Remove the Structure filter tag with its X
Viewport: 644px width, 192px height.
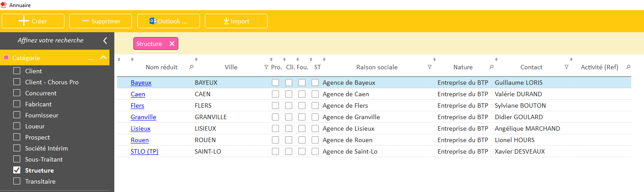(x=172, y=44)
